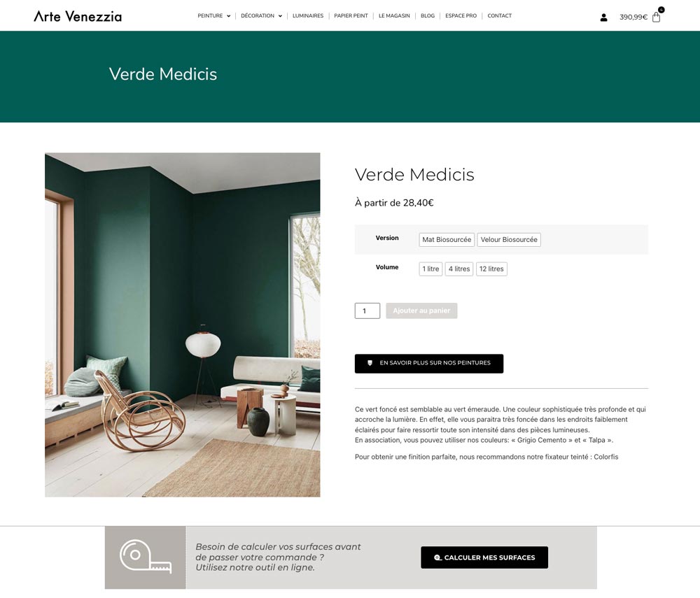Open the green room product image
Viewport: 700px width, 598px height.
183,325
